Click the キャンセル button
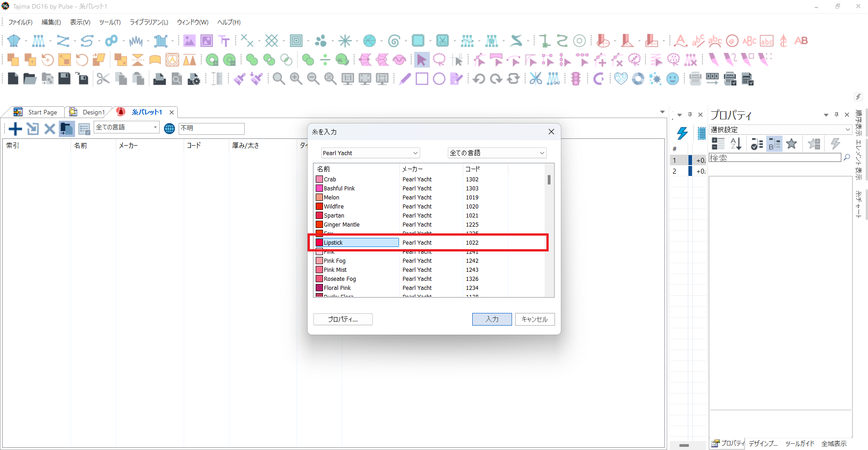The width and height of the screenshot is (868, 450). [535, 319]
